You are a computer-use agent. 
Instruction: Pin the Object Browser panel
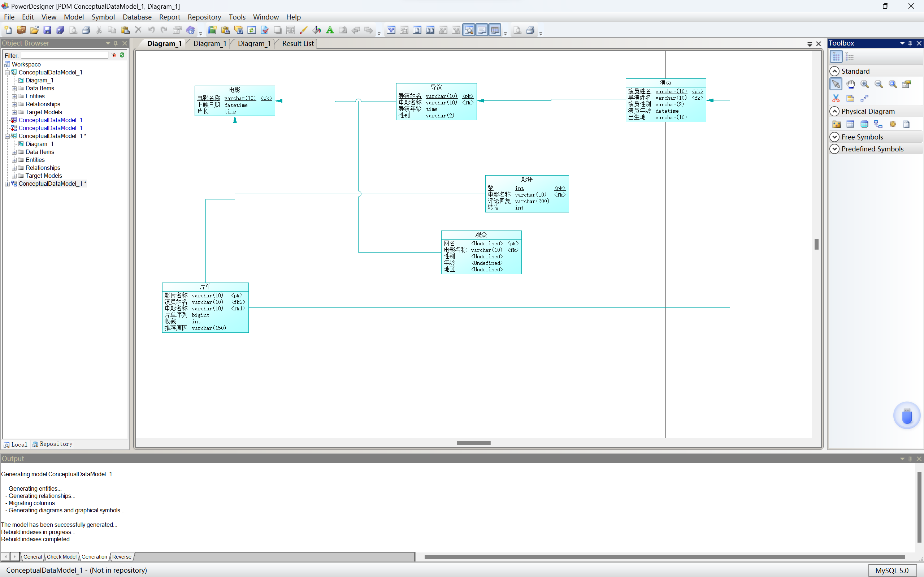point(116,43)
